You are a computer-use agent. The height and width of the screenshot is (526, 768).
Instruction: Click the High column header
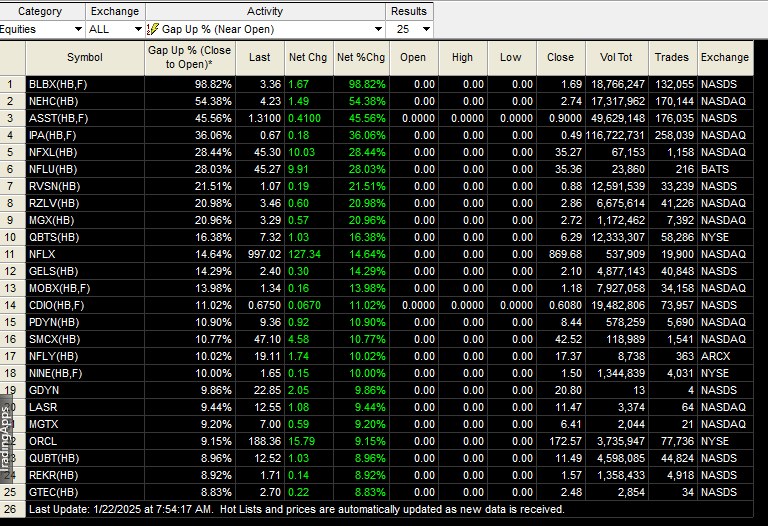coord(462,57)
